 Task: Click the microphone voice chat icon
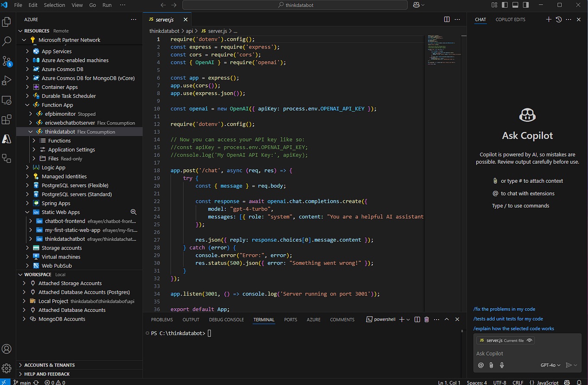click(x=502, y=365)
